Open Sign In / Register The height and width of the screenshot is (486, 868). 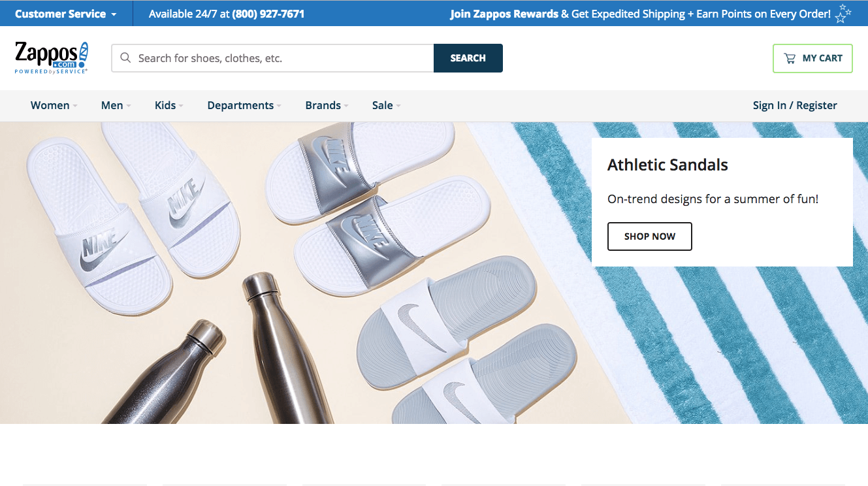point(794,105)
